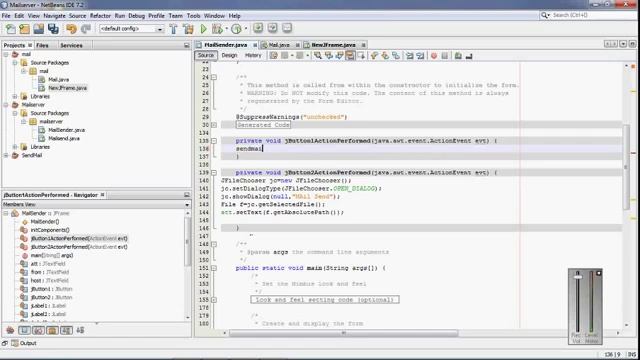Toggle Show Static Members filter in Navigator
640x360 pixels.
(38, 330)
